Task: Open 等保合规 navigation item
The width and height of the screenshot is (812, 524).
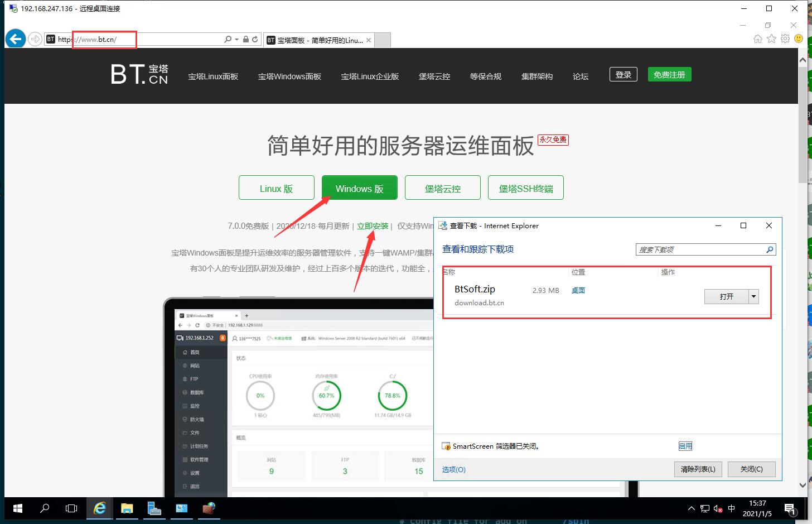Action: [x=486, y=76]
